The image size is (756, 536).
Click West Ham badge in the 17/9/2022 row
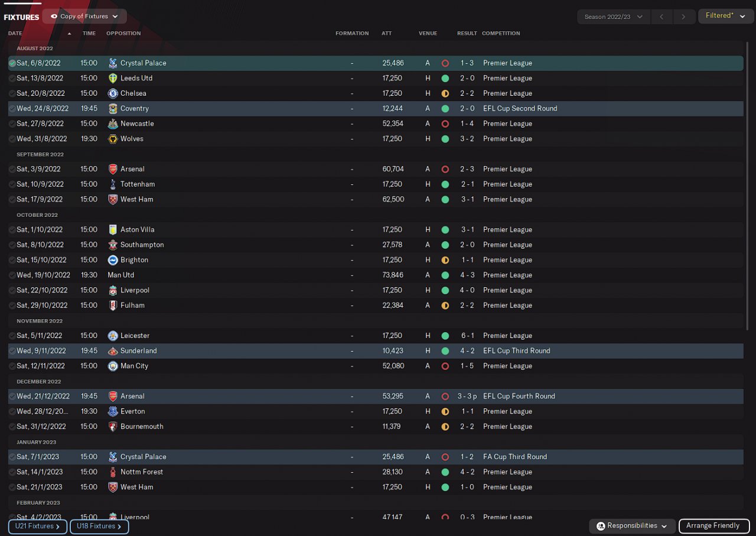pyautogui.click(x=113, y=200)
